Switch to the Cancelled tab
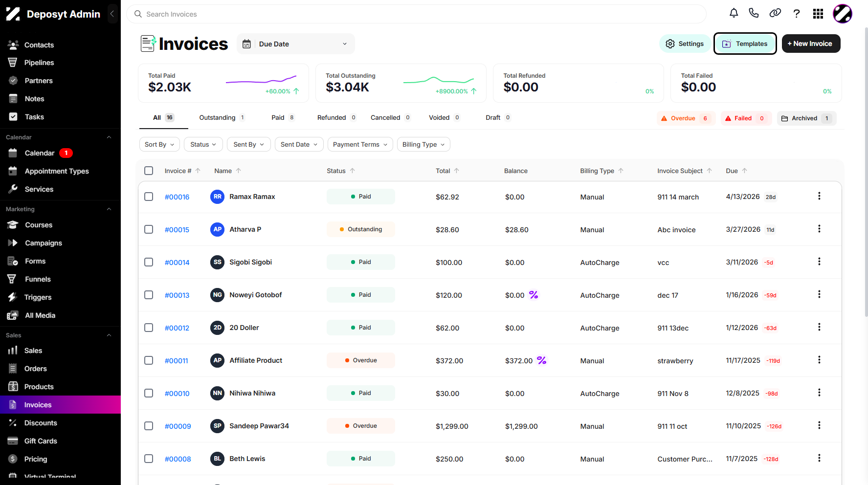Viewport: 868px width, 485px height. point(391,117)
